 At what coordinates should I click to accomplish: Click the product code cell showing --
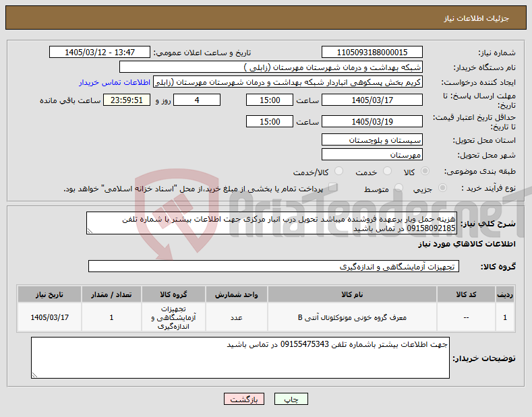click(x=466, y=318)
